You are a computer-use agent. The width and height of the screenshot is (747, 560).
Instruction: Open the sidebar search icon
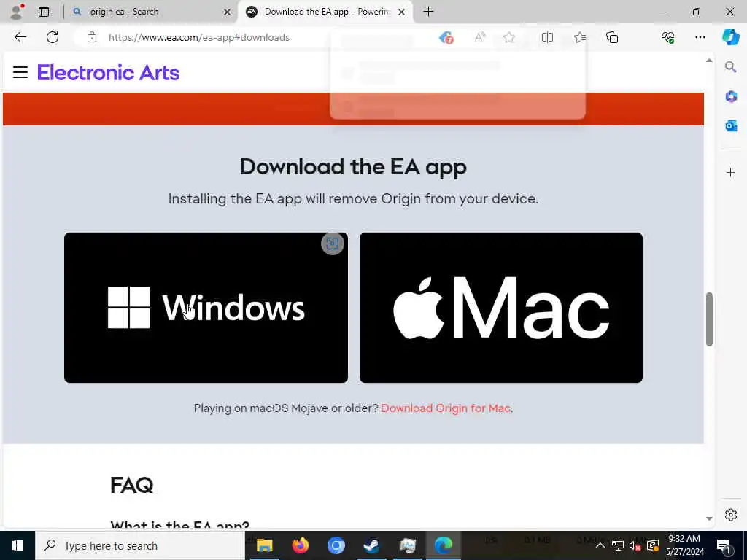point(731,66)
